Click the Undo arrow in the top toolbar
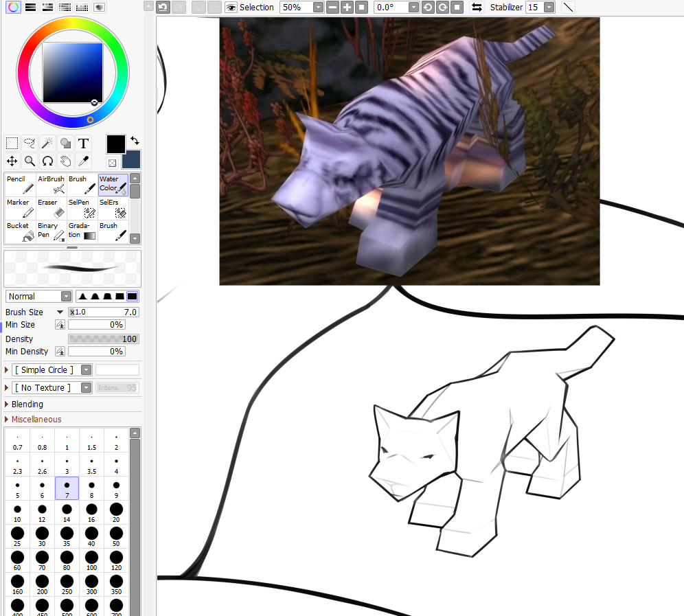Viewport: 684px width, 616px height. (x=163, y=8)
